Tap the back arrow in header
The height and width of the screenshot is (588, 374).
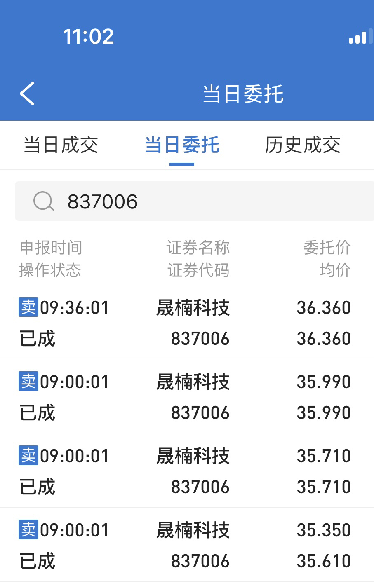click(27, 94)
